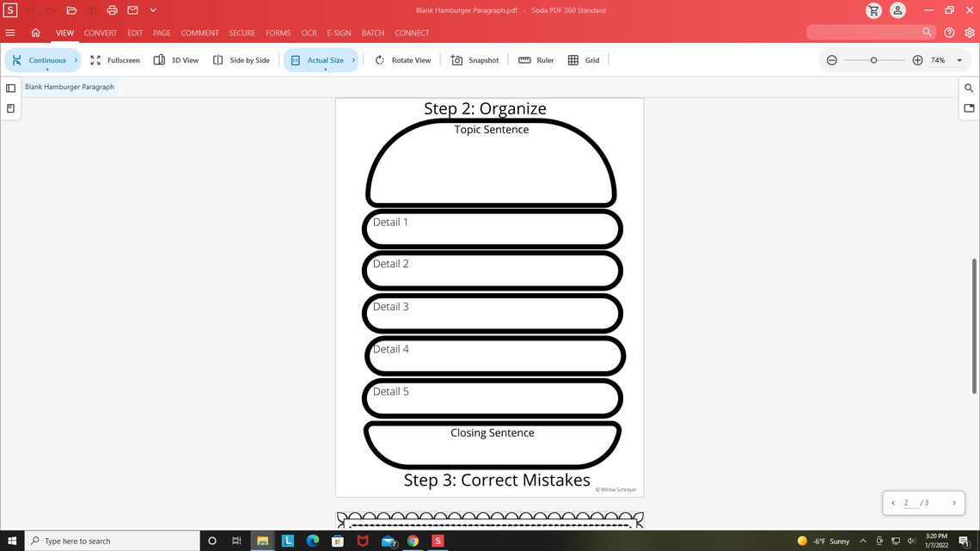
Task: Switch to Side by Side view
Action: 242,60
